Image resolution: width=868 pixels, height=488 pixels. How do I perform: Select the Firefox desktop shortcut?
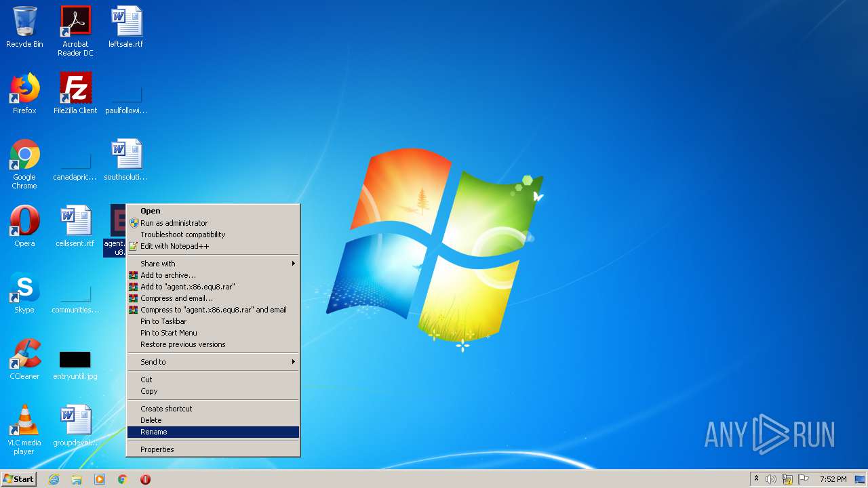tap(24, 94)
